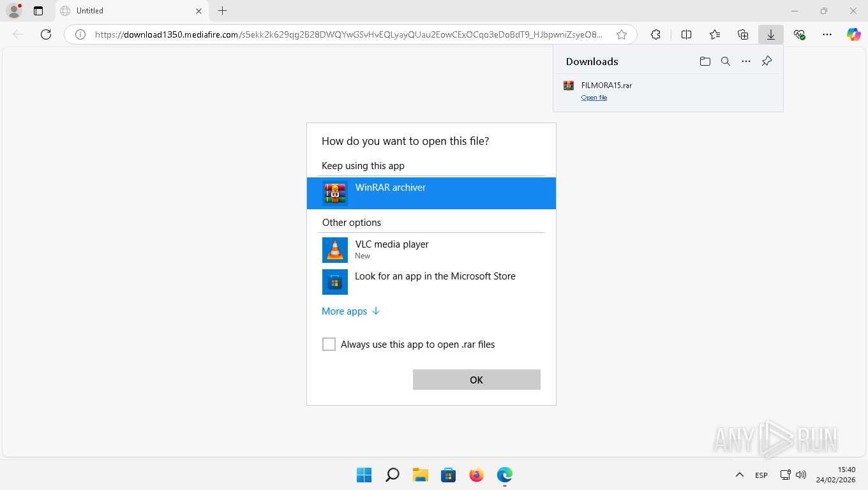Open the Favorites list icon
Image resolution: width=868 pixels, height=490 pixels.
pyautogui.click(x=714, y=34)
